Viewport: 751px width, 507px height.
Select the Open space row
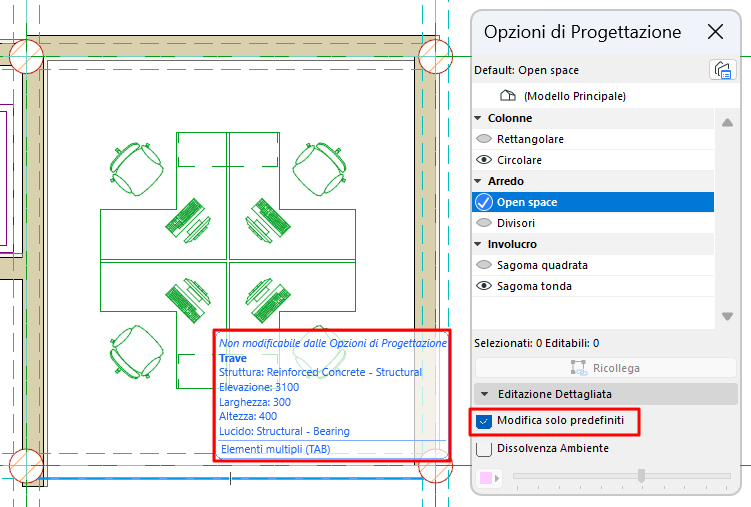593,202
